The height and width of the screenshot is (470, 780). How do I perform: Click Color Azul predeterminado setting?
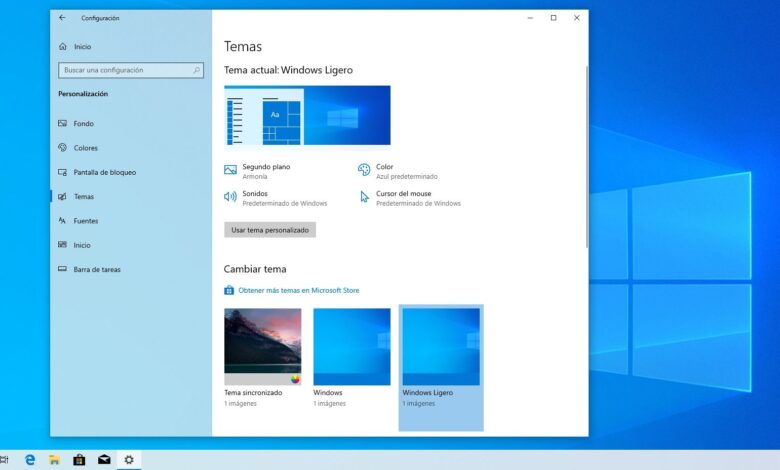[406, 171]
